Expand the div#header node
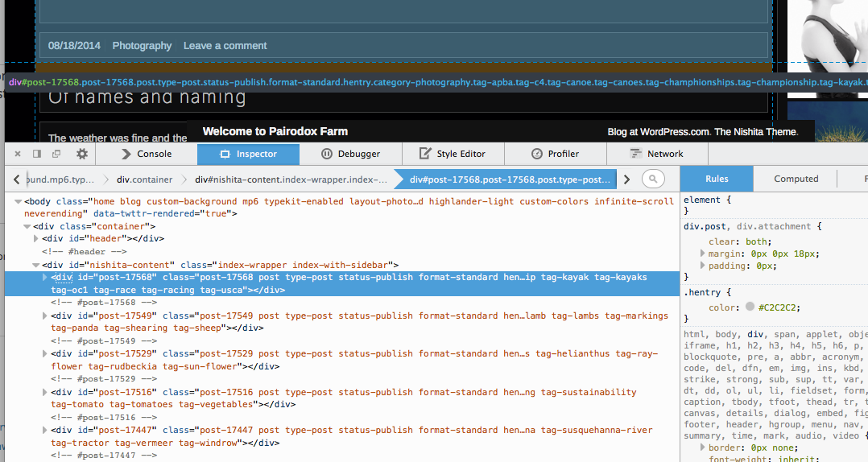 35,239
